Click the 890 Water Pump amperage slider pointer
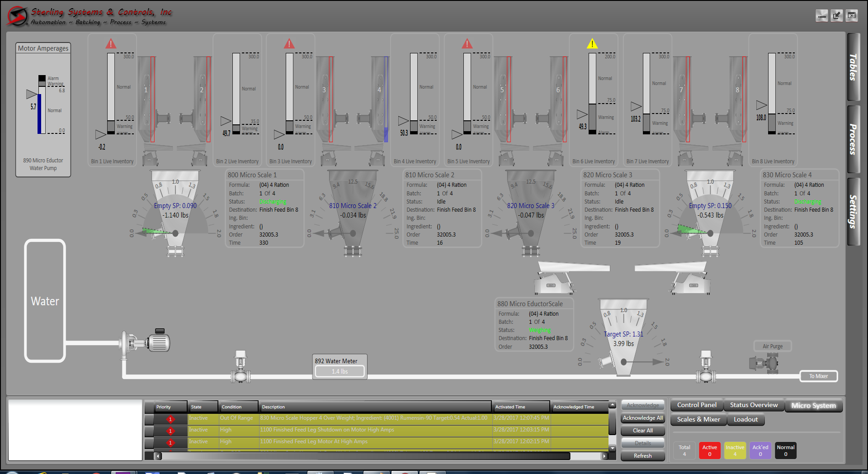This screenshot has width=868, height=474. (x=32, y=94)
